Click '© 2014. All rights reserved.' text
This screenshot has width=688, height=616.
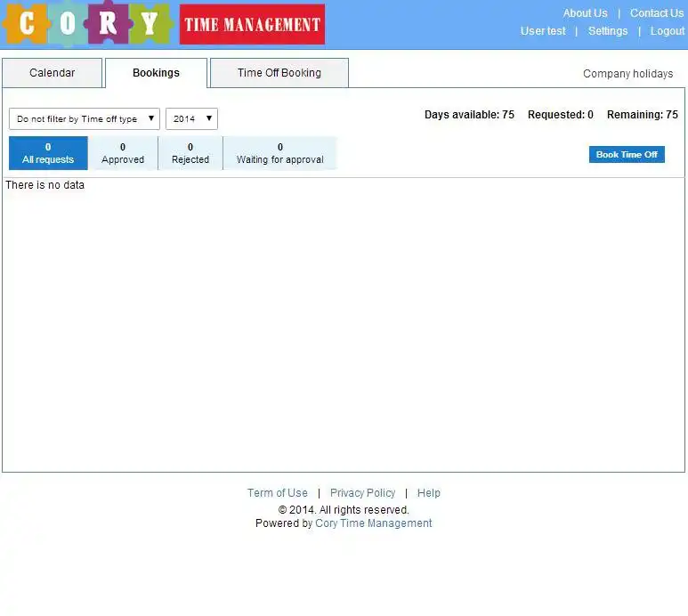pyautogui.click(x=344, y=510)
